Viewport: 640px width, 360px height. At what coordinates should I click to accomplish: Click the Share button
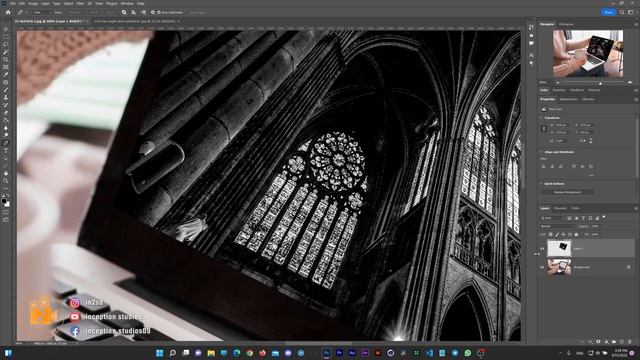pyautogui.click(x=608, y=13)
